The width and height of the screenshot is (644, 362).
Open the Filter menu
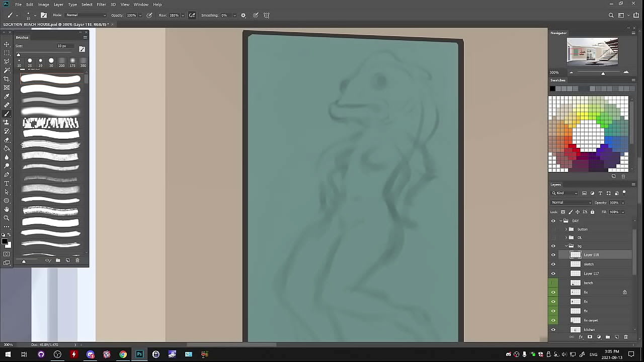coord(101,5)
